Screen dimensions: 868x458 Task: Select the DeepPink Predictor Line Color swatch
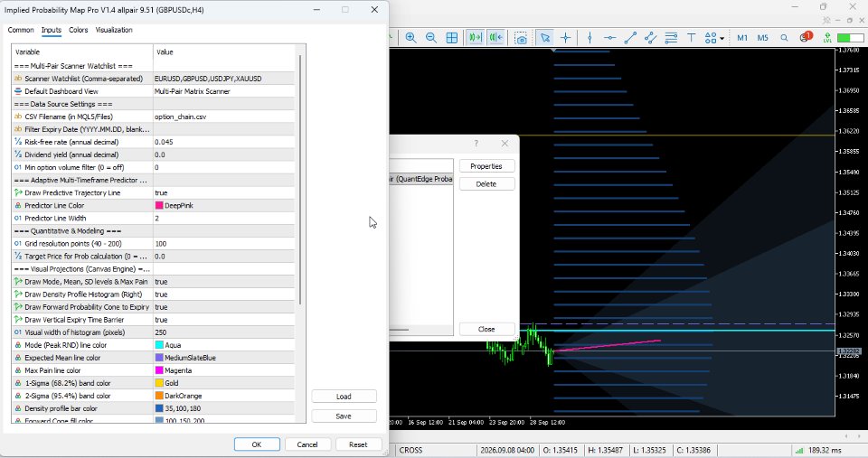(159, 205)
